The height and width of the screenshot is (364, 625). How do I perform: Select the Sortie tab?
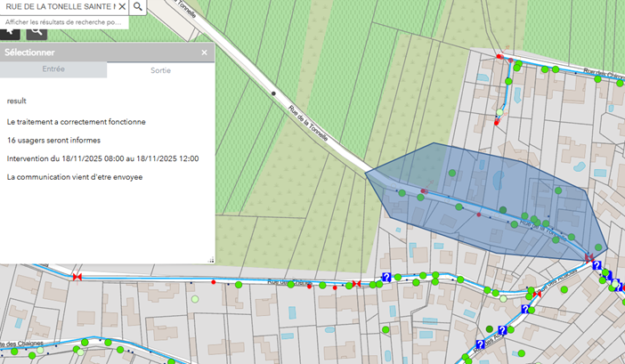point(161,69)
